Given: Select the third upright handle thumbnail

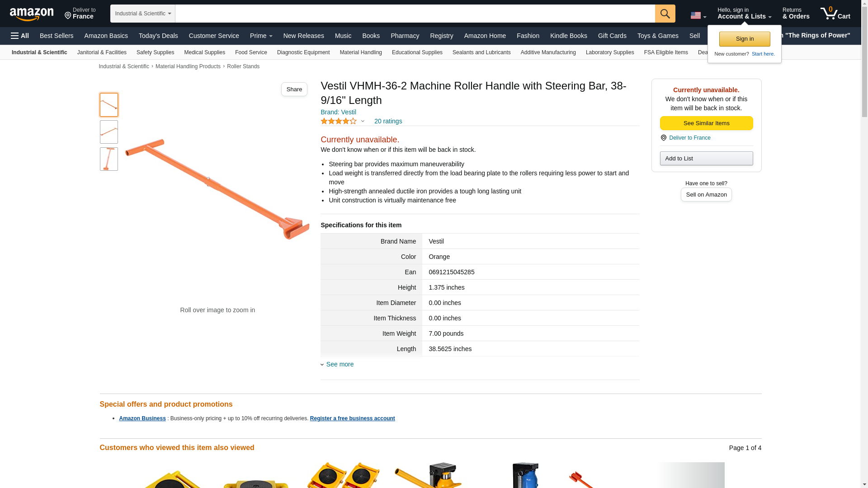Looking at the screenshot, I should [x=109, y=159].
